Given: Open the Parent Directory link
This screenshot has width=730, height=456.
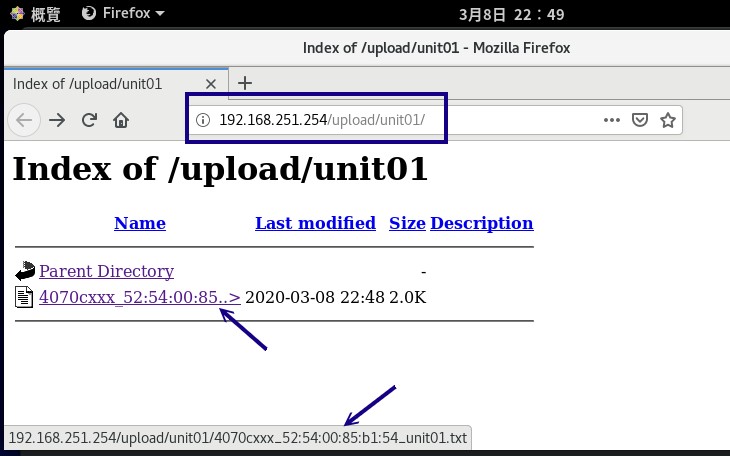Looking at the screenshot, I should (106, 271).
